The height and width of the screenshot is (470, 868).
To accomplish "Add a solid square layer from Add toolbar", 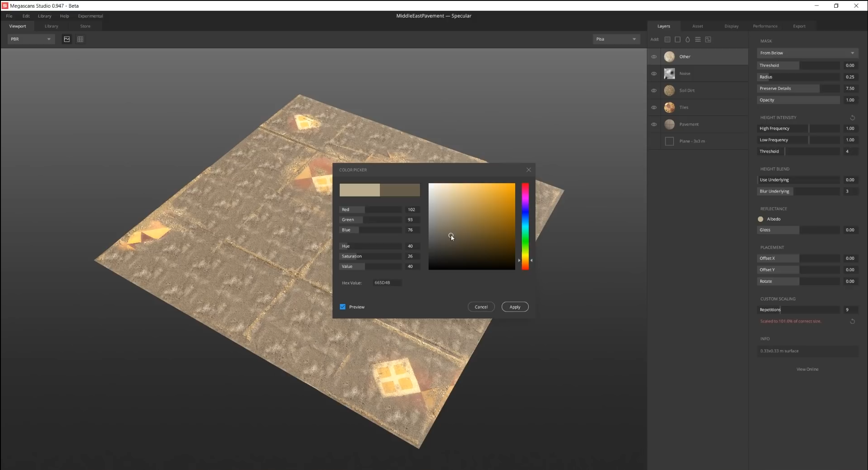I will coord(678,40).
